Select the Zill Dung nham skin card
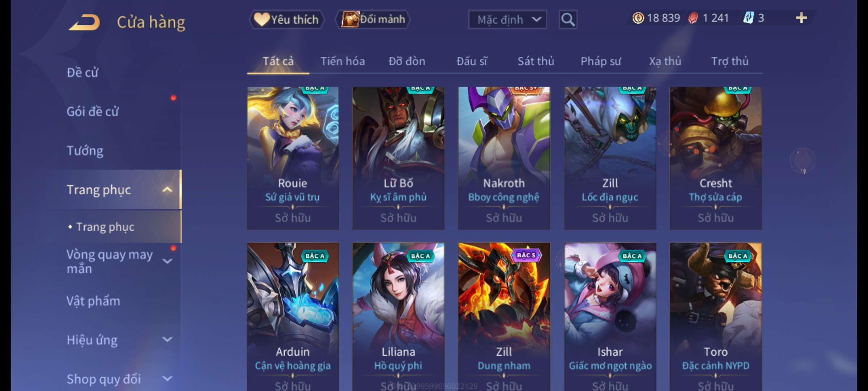The height and width of the screenshot is (391, 868). (504, 317)
